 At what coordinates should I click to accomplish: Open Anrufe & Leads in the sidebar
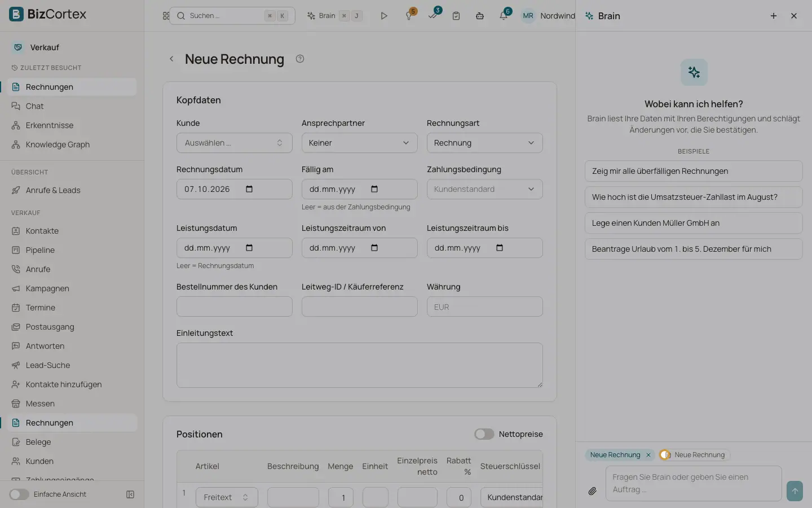click(x=53, y=190)
